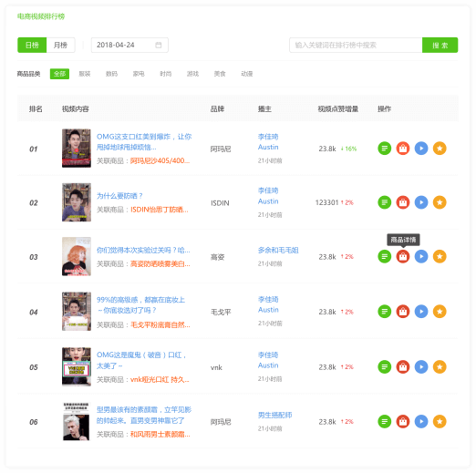The width and height of the screenshot is (476, 473).
Task: Open video 99%的高级感，都赢在底妆上
Action: [x=140, y=305]
